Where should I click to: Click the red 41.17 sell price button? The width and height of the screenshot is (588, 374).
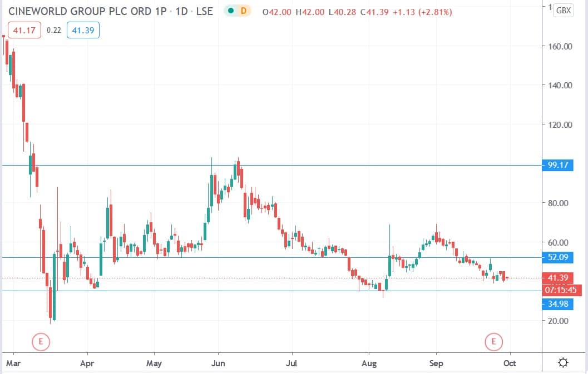[24, 31]
